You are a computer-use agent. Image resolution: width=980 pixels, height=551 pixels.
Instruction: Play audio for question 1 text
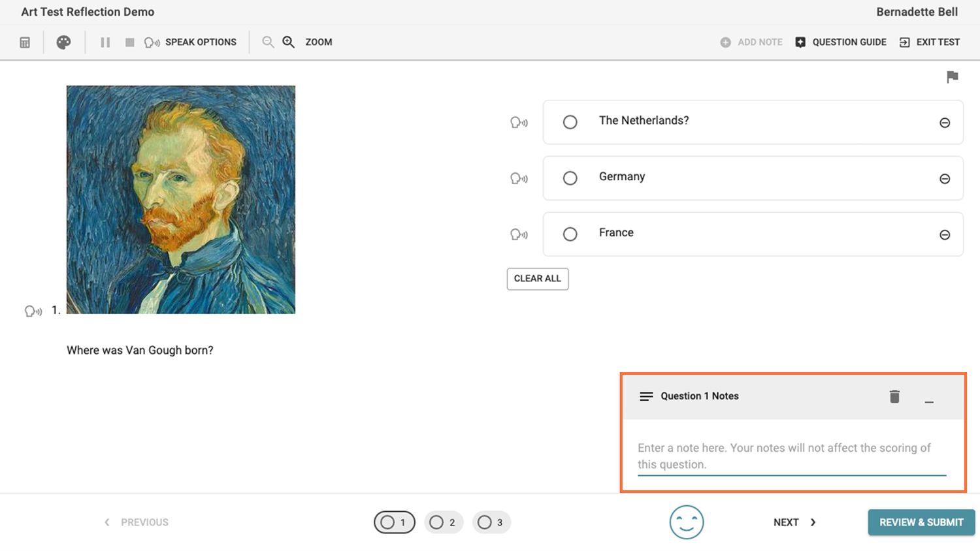33,311
